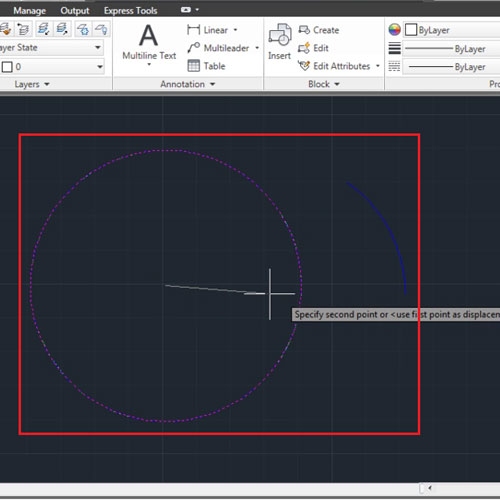The height and width of the screenshot is (500, 500).
Task: Click the Layer Off lightbulb icon
Action: [x=101, y=29]
